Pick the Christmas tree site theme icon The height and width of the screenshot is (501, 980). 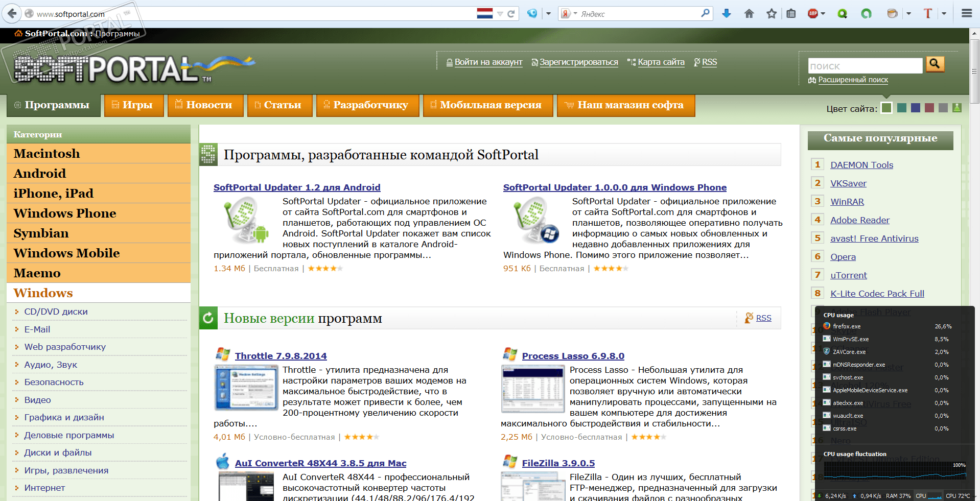(x=957, y=108)
